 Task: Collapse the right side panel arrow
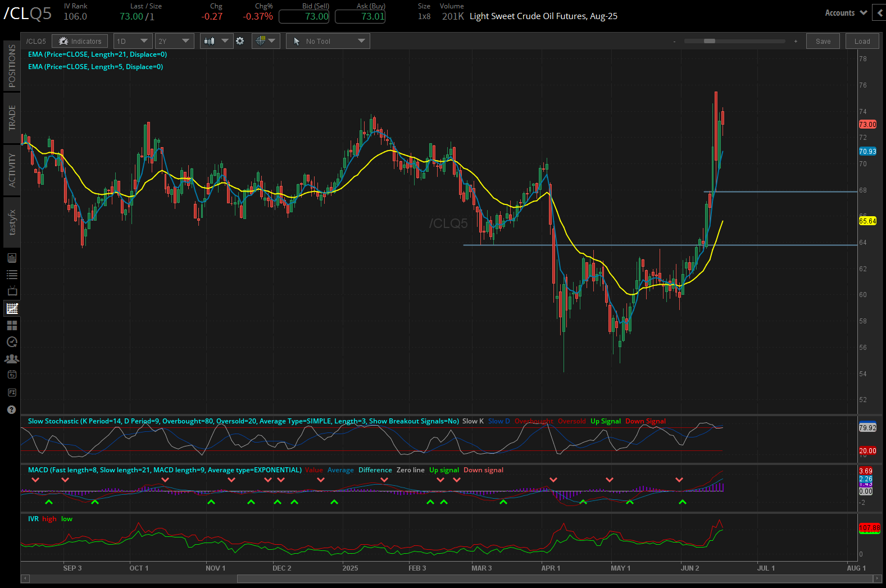click(x=879, y=13)
